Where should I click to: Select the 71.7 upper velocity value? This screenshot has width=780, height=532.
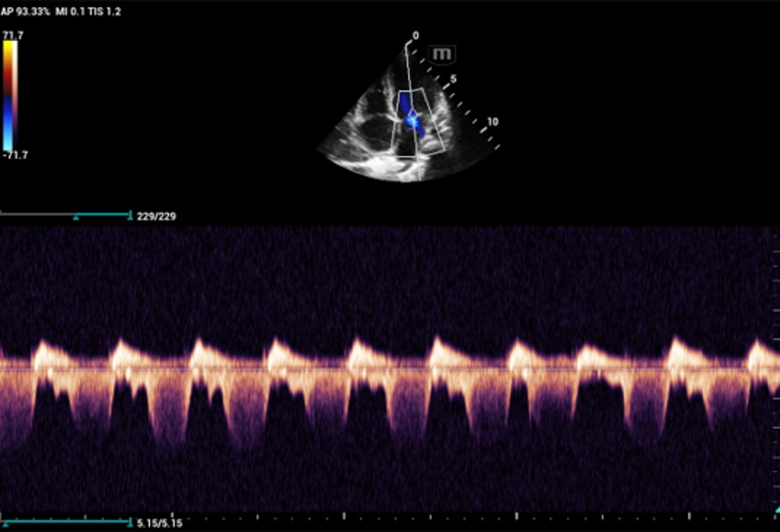click(x=13, y=35)
